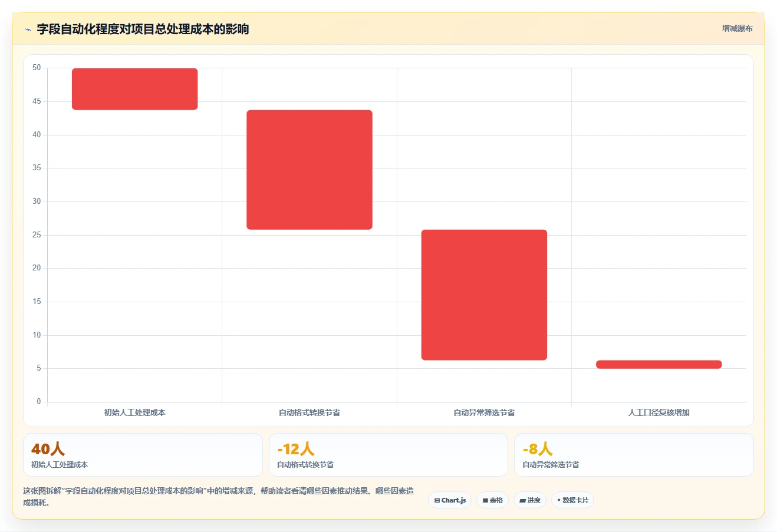Viewport: 777px width, 532px height.
Task: Click the 数据卡片 tag chip
Action: click(x=572, y=500)
